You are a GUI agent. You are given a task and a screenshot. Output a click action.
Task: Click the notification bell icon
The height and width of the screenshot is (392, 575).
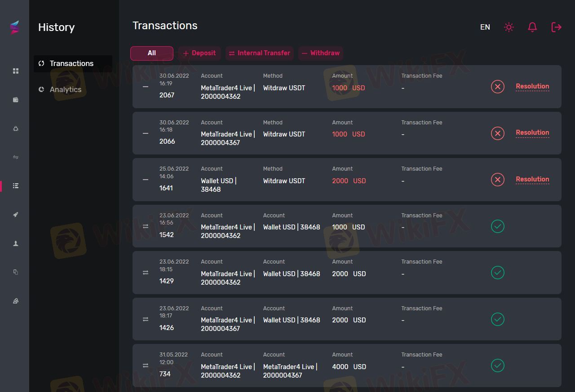tap(532, 27)
